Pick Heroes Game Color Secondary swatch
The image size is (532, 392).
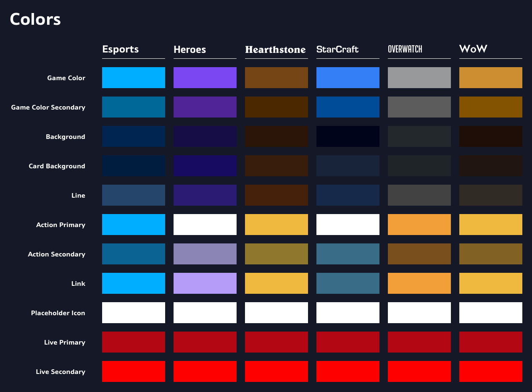205,107
